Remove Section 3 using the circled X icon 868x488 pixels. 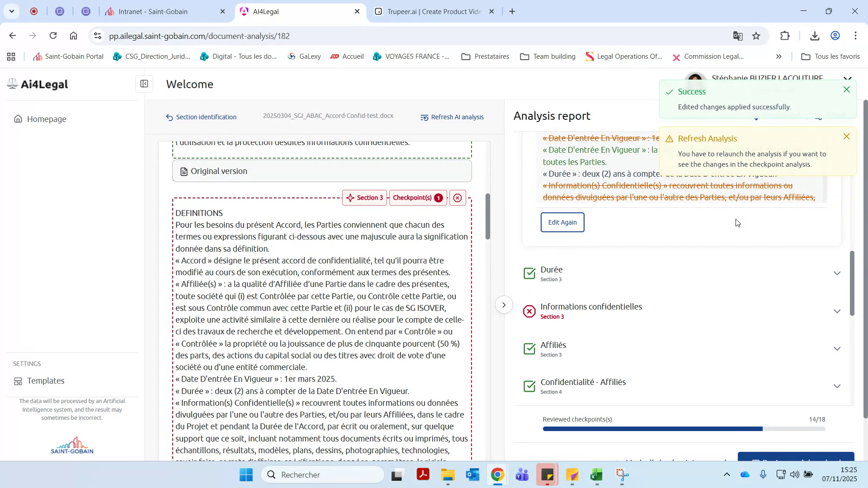[x=458, y=197]
